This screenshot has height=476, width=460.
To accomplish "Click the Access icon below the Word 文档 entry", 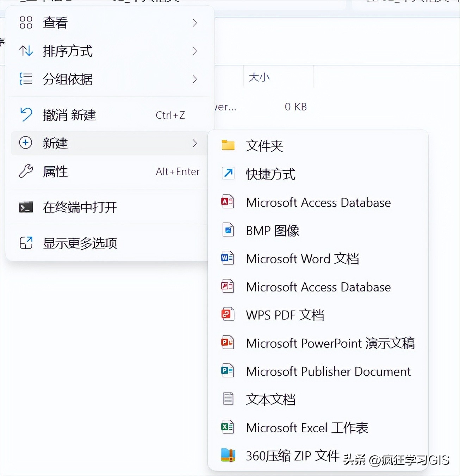I will point(228,286).
